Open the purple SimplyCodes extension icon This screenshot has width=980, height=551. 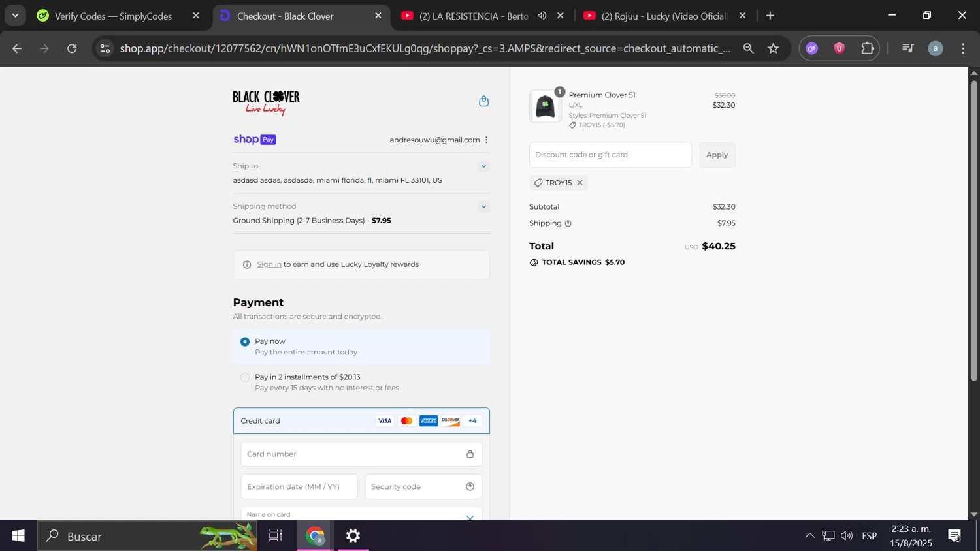pyautogui.click(x=812, y=48)
